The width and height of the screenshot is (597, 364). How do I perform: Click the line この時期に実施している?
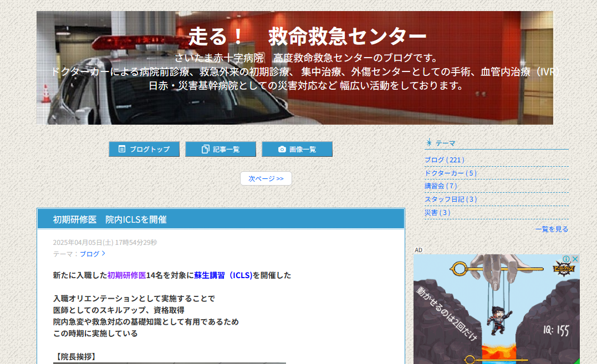(x=95, y=333)
